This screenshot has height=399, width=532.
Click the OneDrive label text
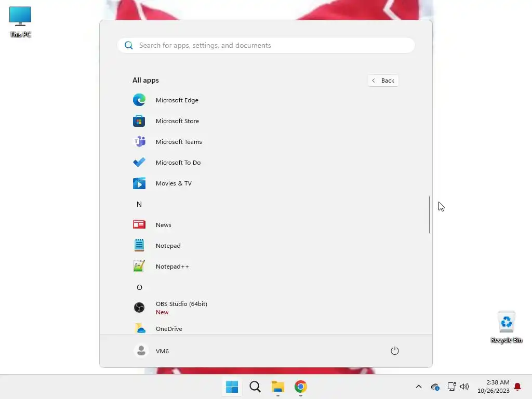click(169, 328)
